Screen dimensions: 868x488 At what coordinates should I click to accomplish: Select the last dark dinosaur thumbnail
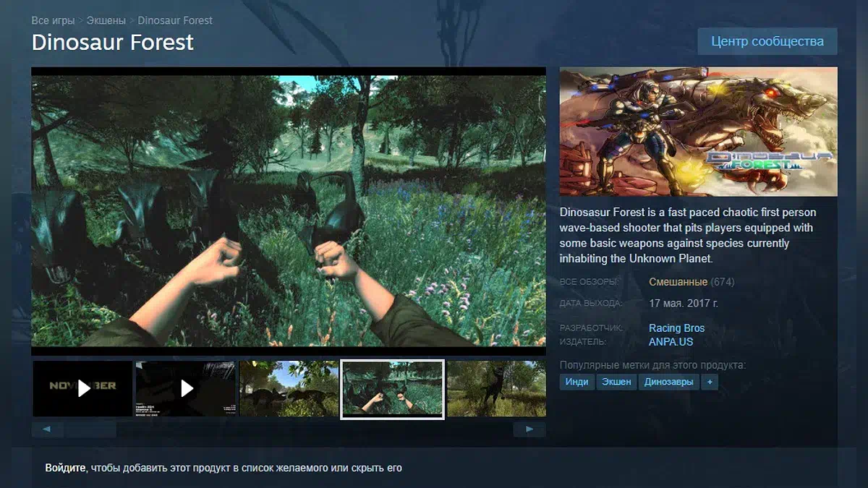(x=496, y=388)
